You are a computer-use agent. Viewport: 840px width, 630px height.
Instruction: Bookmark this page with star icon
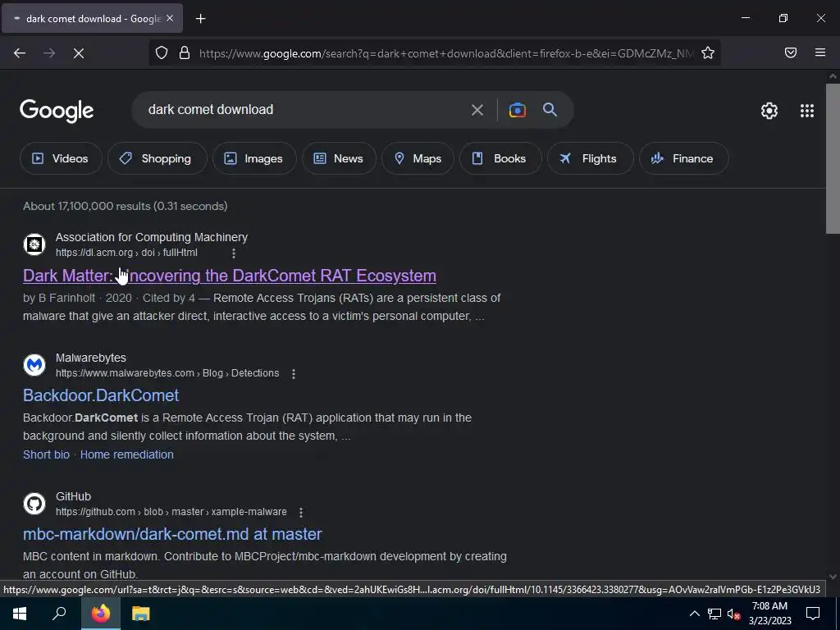click(708, 53)
